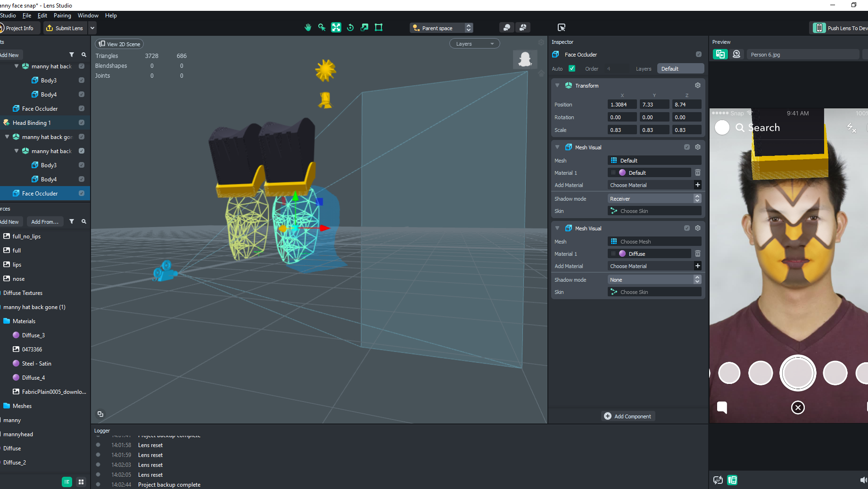
Task: Search objects with magnifier in Objects panel
Action: pos(83,55)
